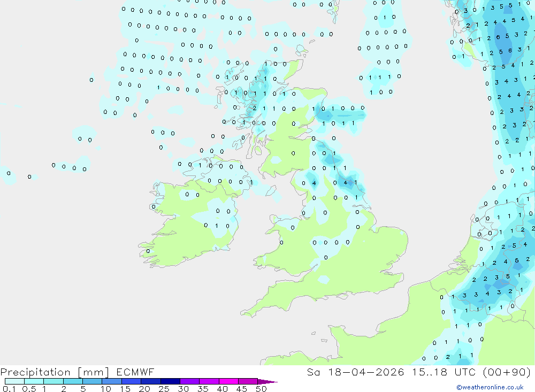Image resolution: width=535 pixels, height=392 pixels.
Task: Click the "UTC" timezone label
Action: click(x=465, y=372)
